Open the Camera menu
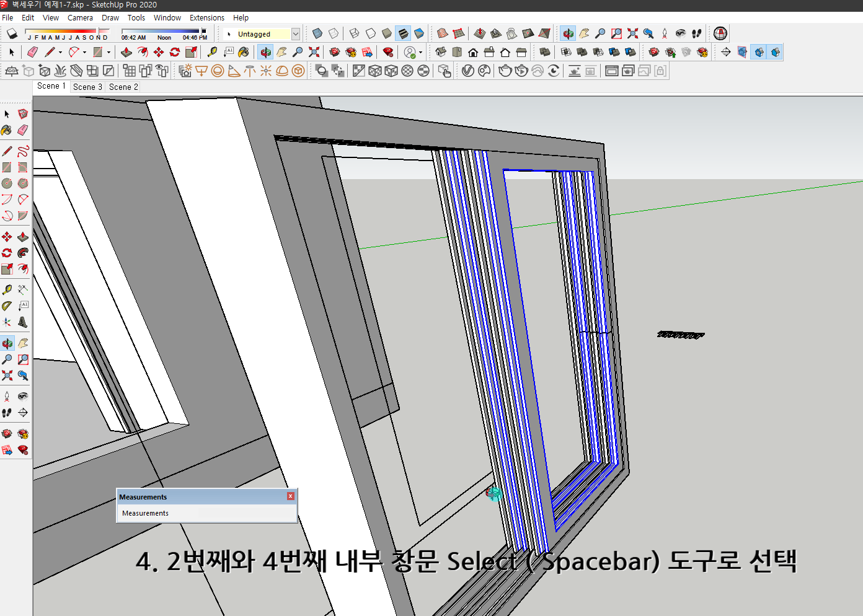This screenshot has width=863, height=616. (80, 17)
